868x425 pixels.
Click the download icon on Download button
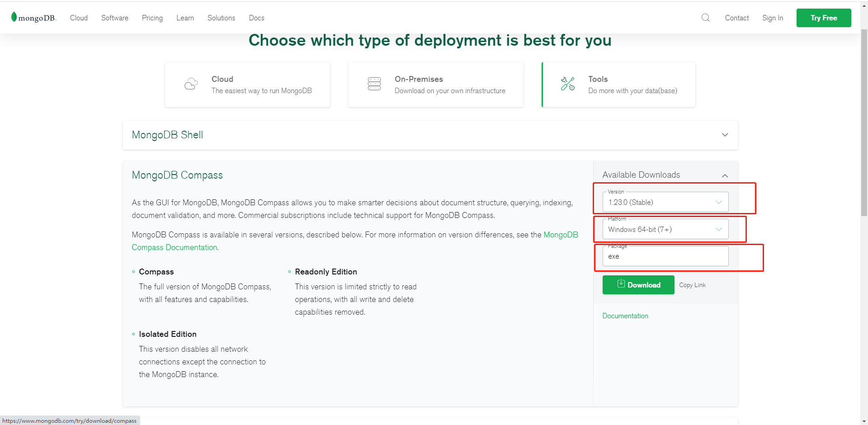(x=621, y=283)
